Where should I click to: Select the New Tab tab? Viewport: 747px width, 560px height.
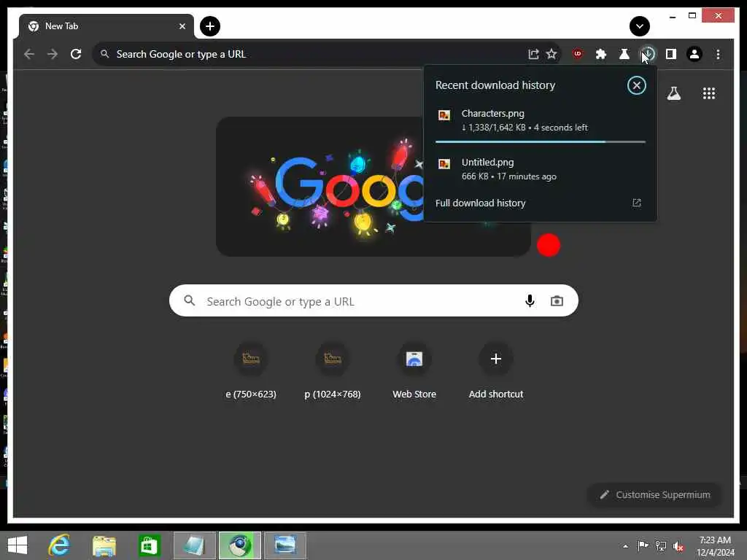pyautogui.click(x=106, y=26)
